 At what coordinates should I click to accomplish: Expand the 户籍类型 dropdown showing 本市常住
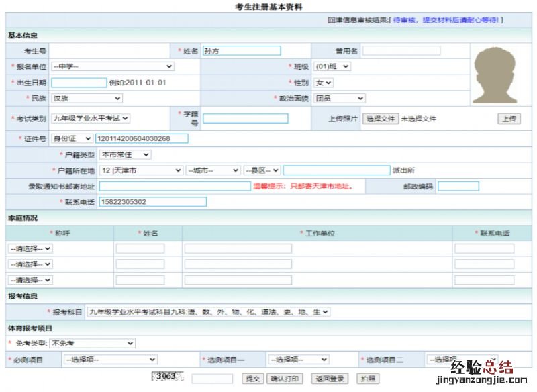point(125,154)
